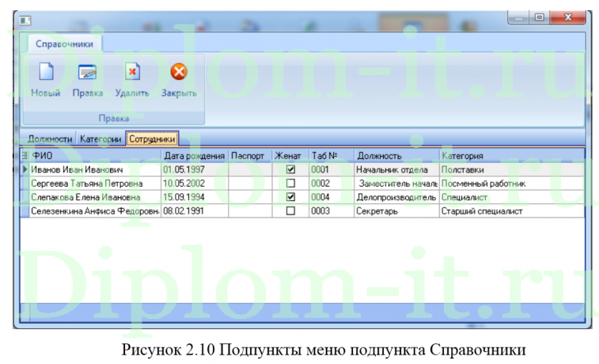This screenshot has width=599, height=364.
Task: Click birth date 10.05.2002
Action: [195, 184]
